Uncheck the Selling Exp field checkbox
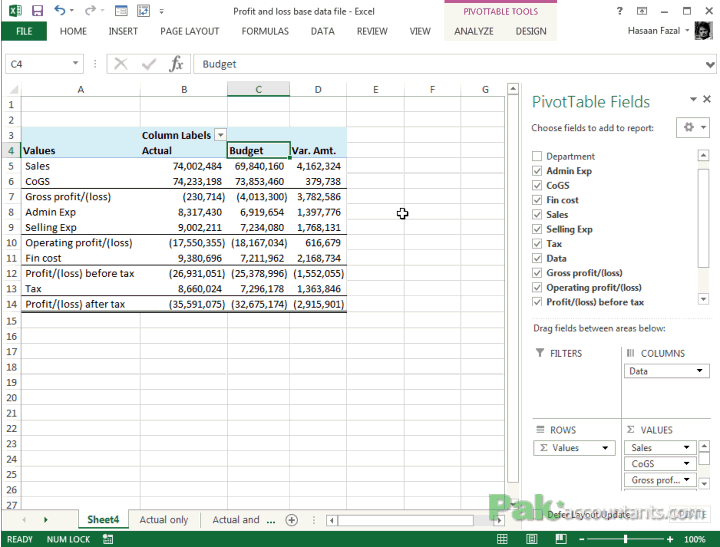The width and height of the screenshot is (720, 547). pyautogui.click(x=537, y=229)
